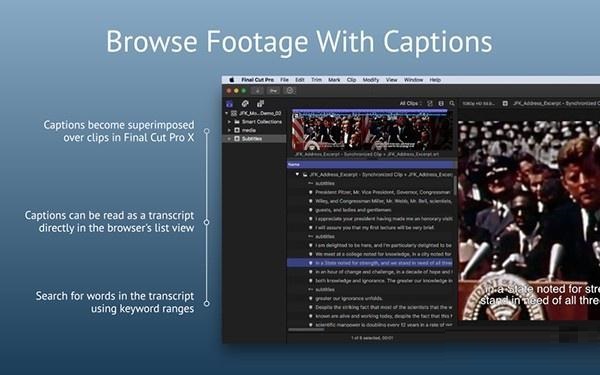This screenshot has width=600, height=375.
Task: Click the viewer clip title JFK_Address_Excerpt
Action: [556, 103]
